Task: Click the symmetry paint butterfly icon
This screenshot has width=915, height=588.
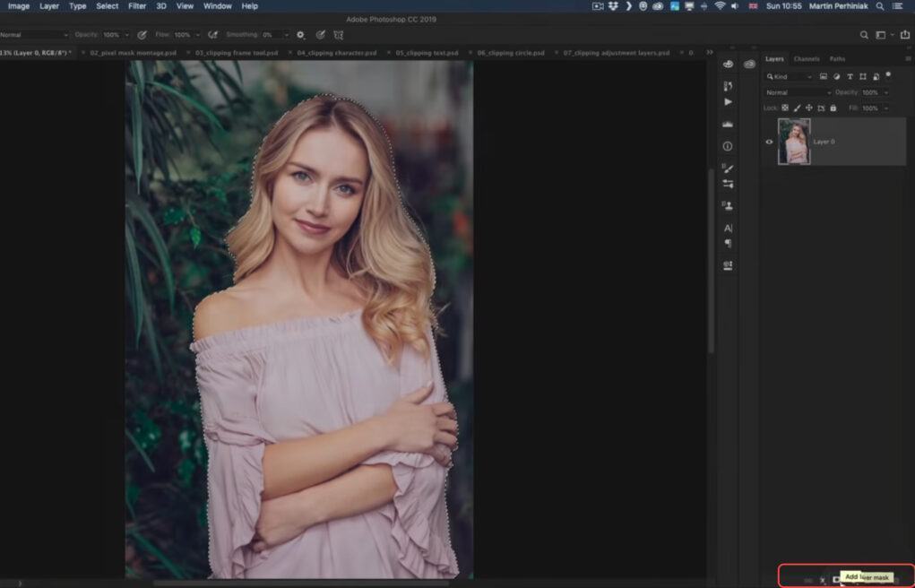Action: click(x=339, y=35)
